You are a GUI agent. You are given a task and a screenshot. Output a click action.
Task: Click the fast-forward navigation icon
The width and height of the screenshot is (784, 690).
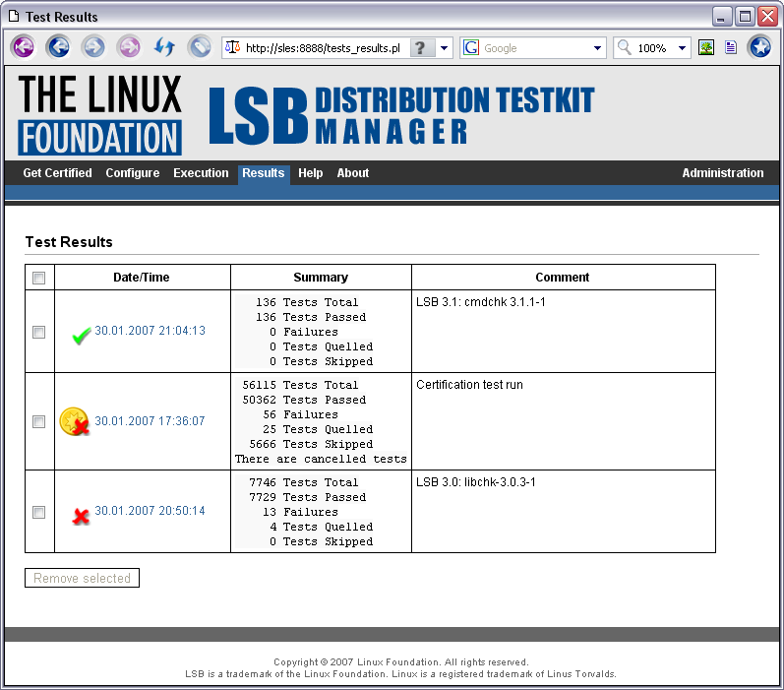tap(129, 47)
